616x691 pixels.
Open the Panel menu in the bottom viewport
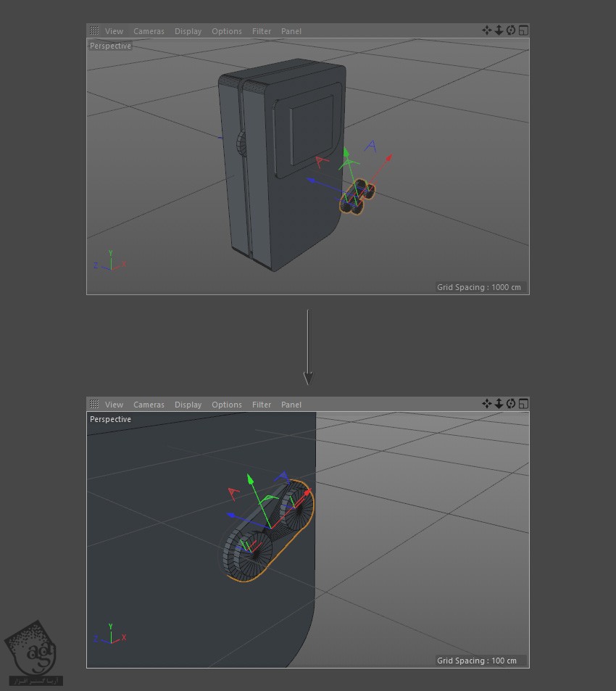[291, 405]
